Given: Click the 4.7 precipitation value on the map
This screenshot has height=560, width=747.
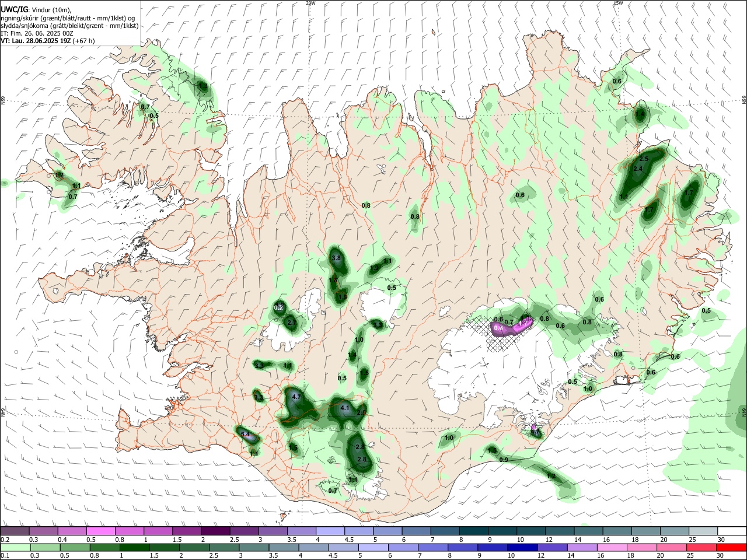Looking at the screenshot, I should pyautogui.click(x=296, y=397).
